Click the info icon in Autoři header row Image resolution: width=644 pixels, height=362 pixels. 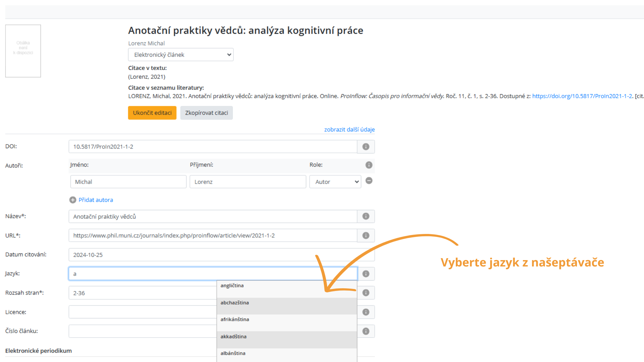tap(369, 165)
